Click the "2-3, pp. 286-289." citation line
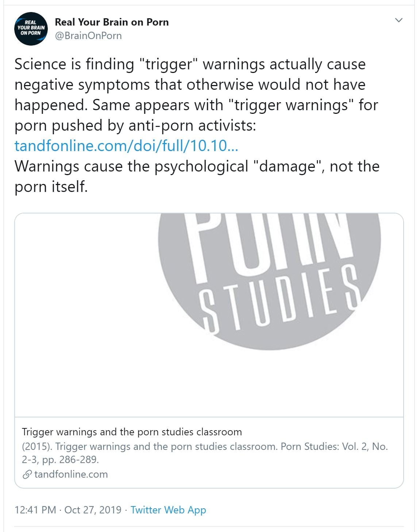 coord(60,460)
